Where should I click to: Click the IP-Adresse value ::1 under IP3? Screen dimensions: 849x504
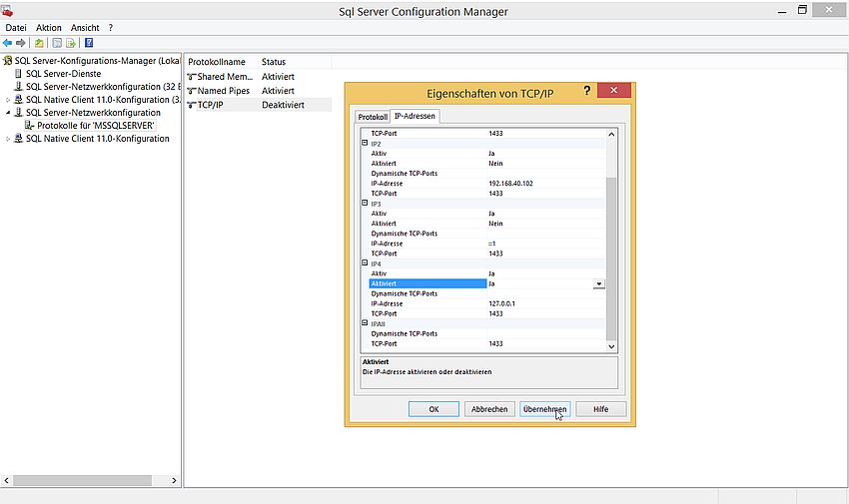(492, 244)
